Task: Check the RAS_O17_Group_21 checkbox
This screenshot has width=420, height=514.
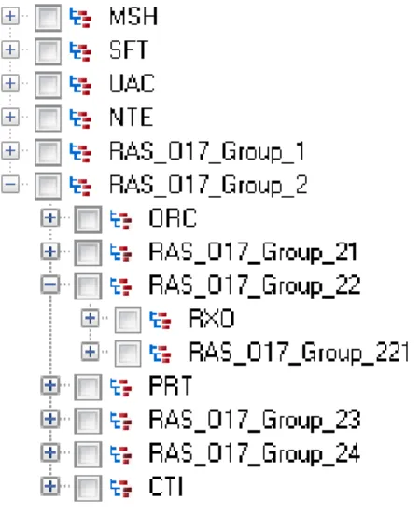Action: click(x=88, y=253)
